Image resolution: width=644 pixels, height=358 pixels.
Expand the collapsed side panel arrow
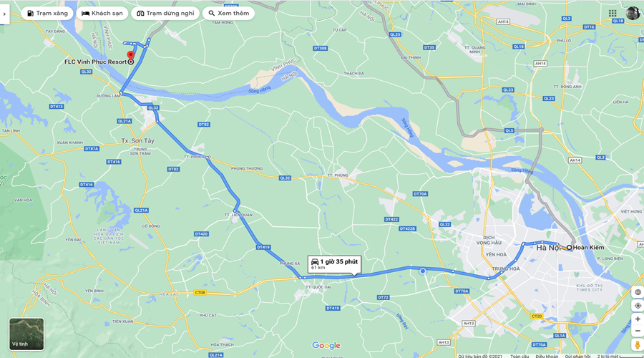point(4,14)
